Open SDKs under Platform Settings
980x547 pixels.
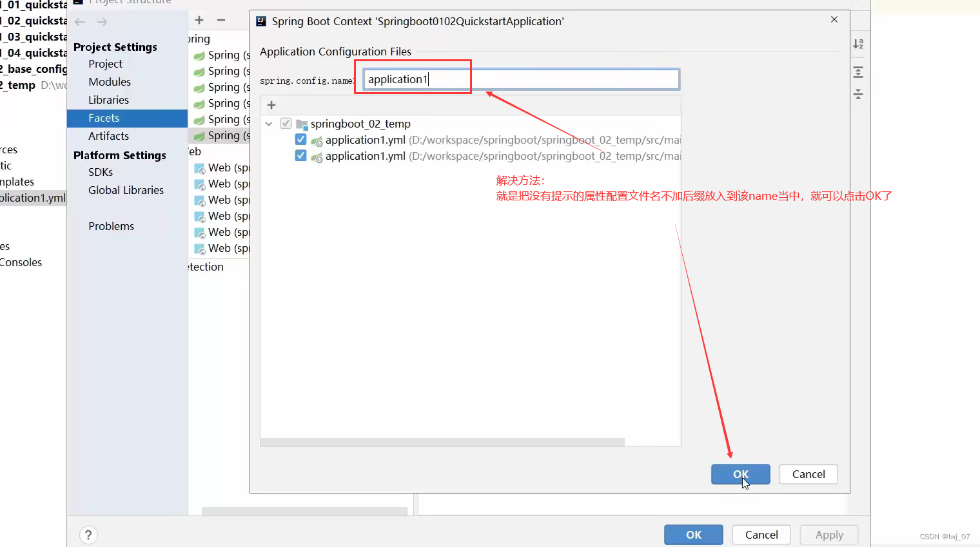pyautogui.click(x=101, y=172)
